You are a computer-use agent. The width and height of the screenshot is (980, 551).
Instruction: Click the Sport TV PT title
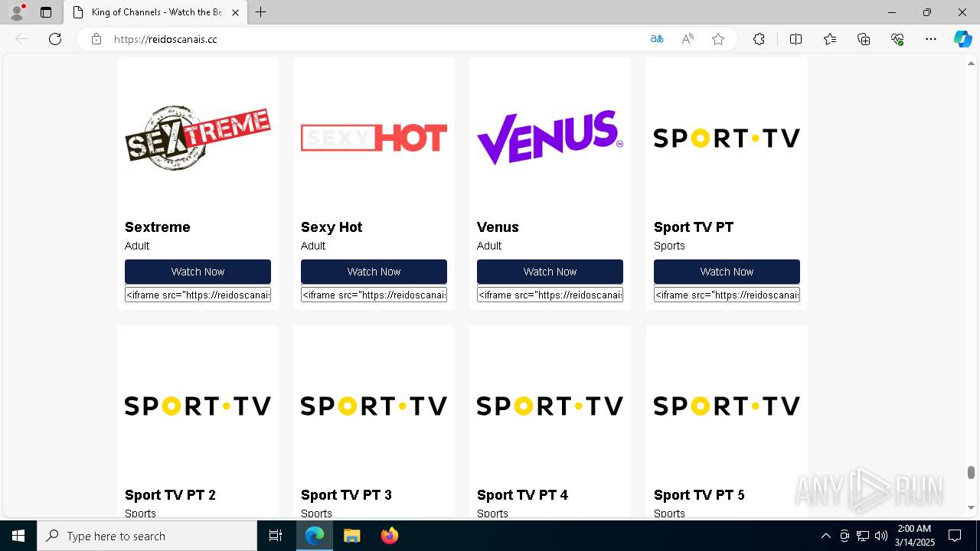pyautogui.click(x=694, y=227)
